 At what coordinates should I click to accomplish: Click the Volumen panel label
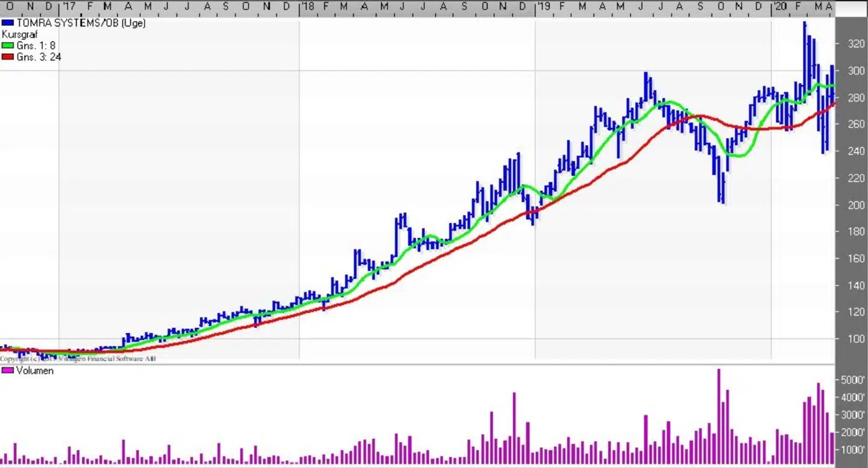(x=35, y=370)
